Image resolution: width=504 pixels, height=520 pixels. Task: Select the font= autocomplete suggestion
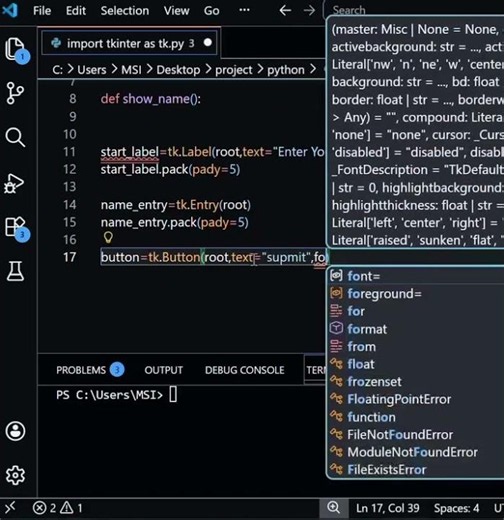[x=415, y=276]
